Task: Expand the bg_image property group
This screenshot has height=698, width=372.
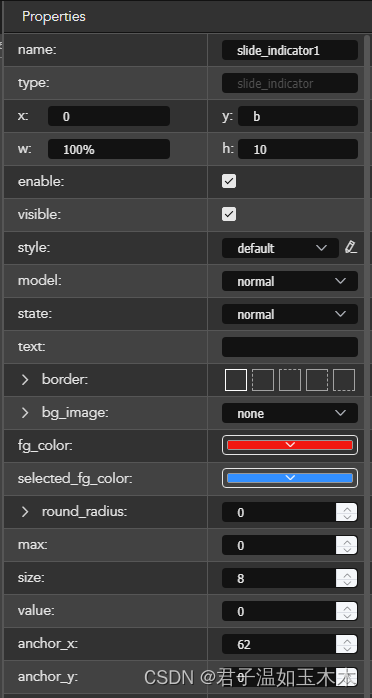Action: [25, 413]
